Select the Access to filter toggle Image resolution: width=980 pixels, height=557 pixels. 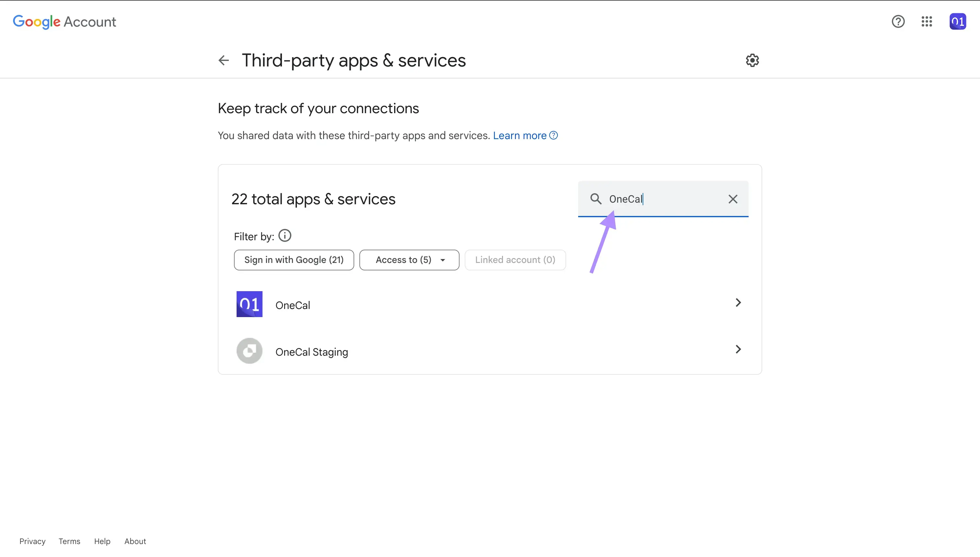(409, 259)
